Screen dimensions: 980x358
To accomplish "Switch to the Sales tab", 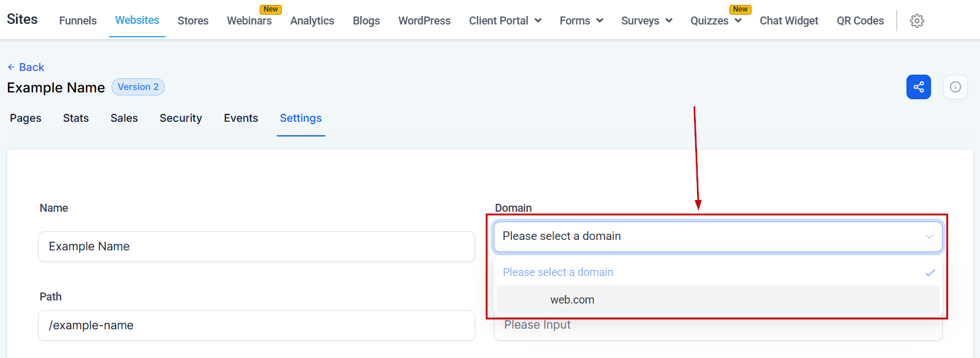I will point(124,118).
